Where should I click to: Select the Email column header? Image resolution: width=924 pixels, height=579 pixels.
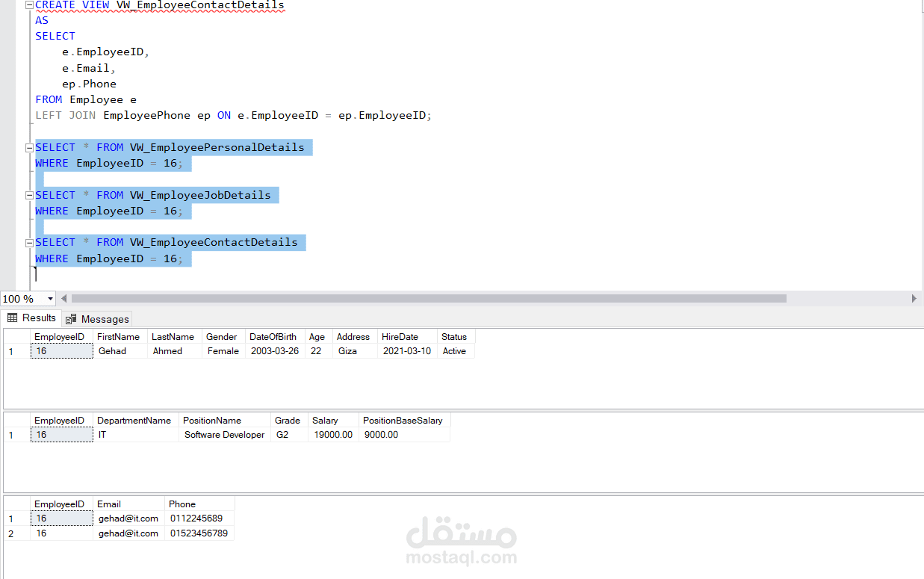coord(129,504)
